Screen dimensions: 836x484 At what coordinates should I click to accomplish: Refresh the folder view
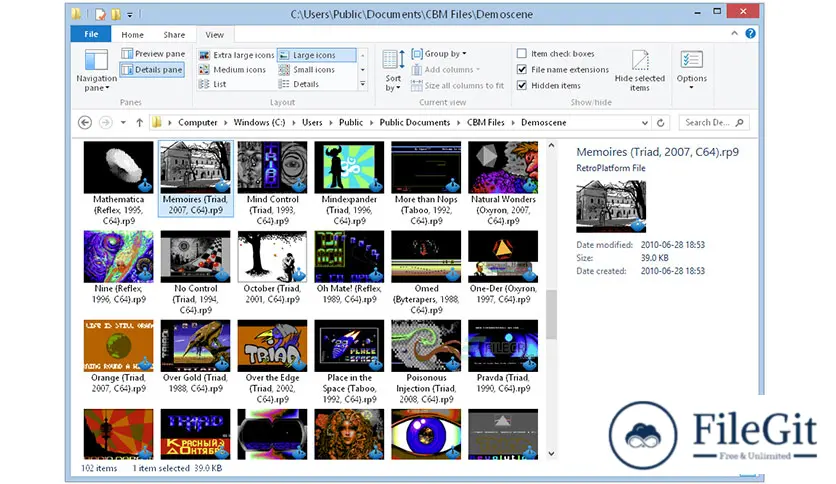pos(661,123)
